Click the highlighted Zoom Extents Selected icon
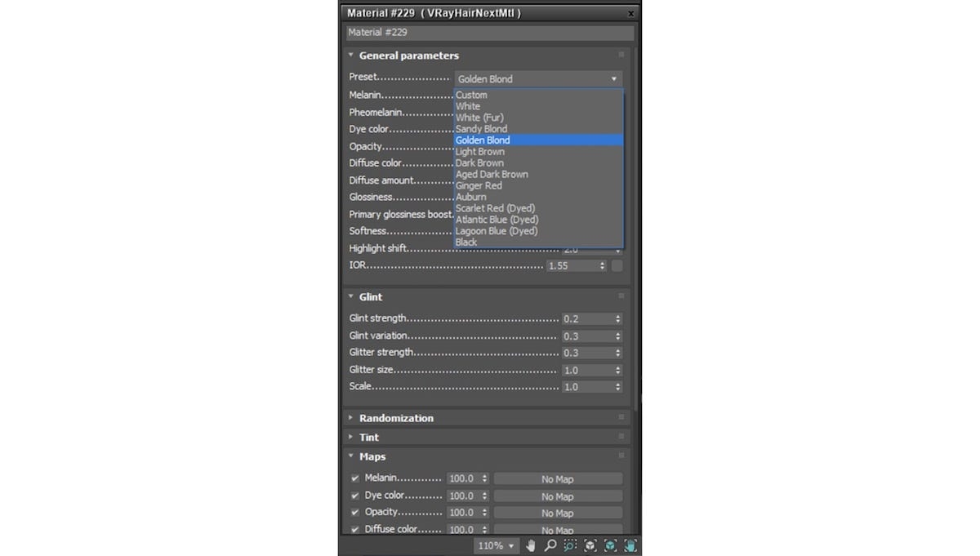This screenshot has height=556, width=980. pos(610,545)
